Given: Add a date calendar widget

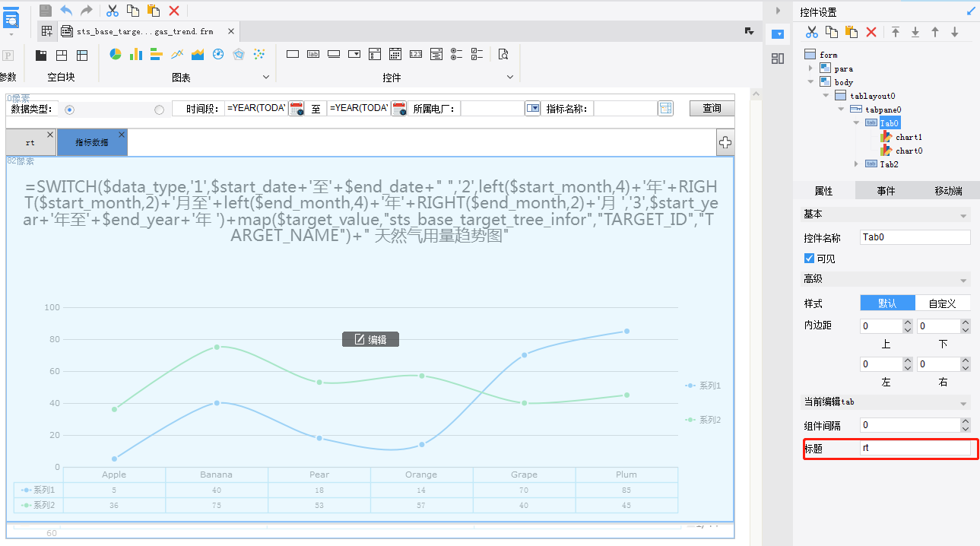Looking at the screenshot, I should click(x=395, y=54).
